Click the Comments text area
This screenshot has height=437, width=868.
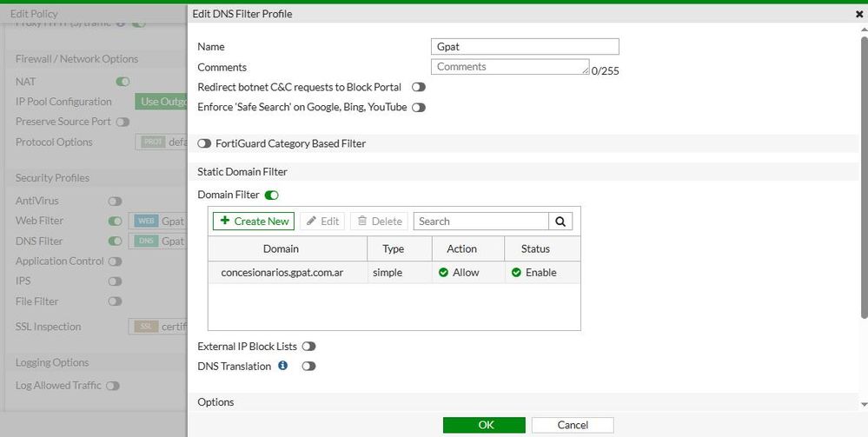pyautogui.click(x=510, y=67)
